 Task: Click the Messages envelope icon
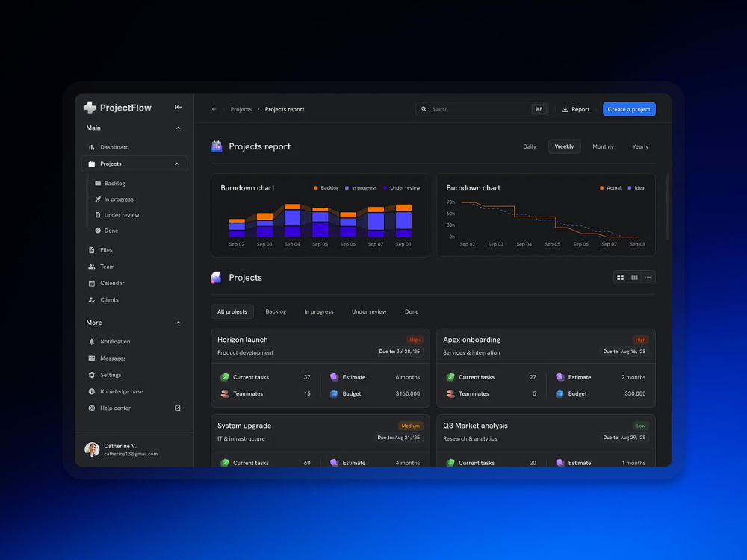click(91, 358)
